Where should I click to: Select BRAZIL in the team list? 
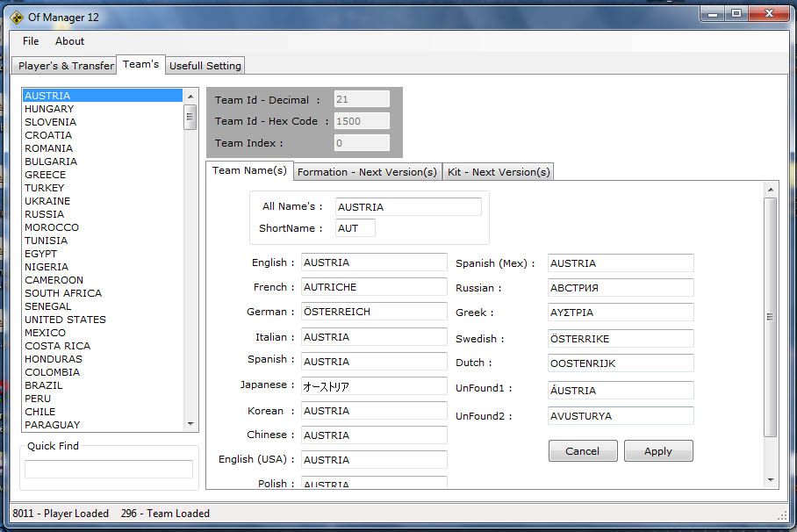[x=44, y=385]
